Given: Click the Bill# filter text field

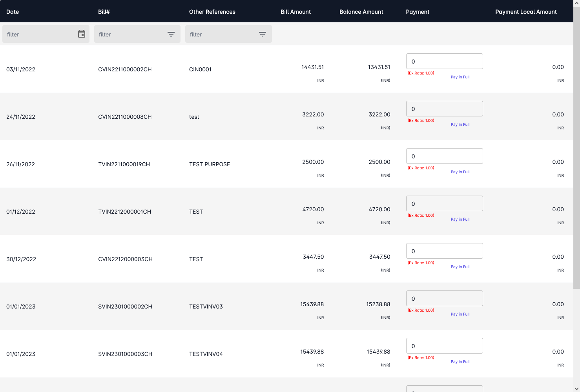Looking at the screenshot, I should [x=129, y=34].
